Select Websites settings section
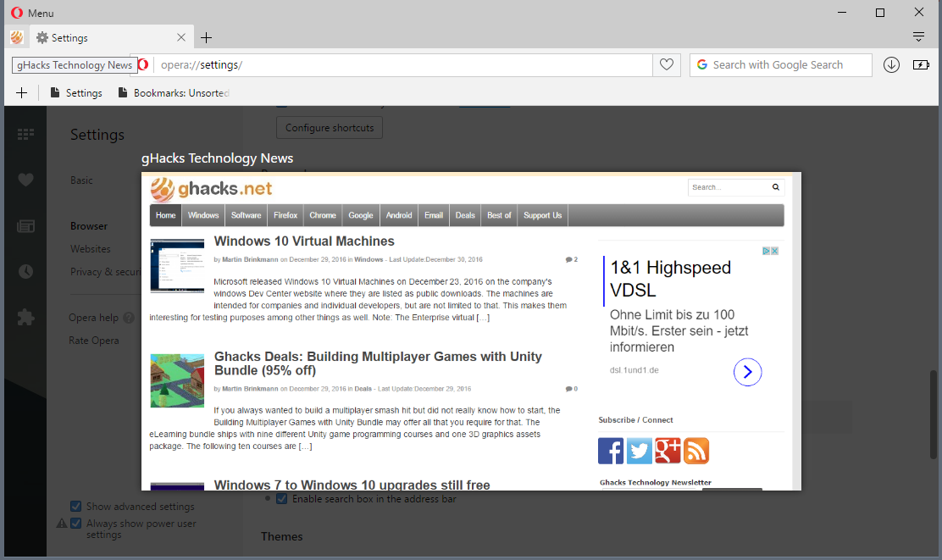The image size is (942, 560). click(x=90, y=249)
